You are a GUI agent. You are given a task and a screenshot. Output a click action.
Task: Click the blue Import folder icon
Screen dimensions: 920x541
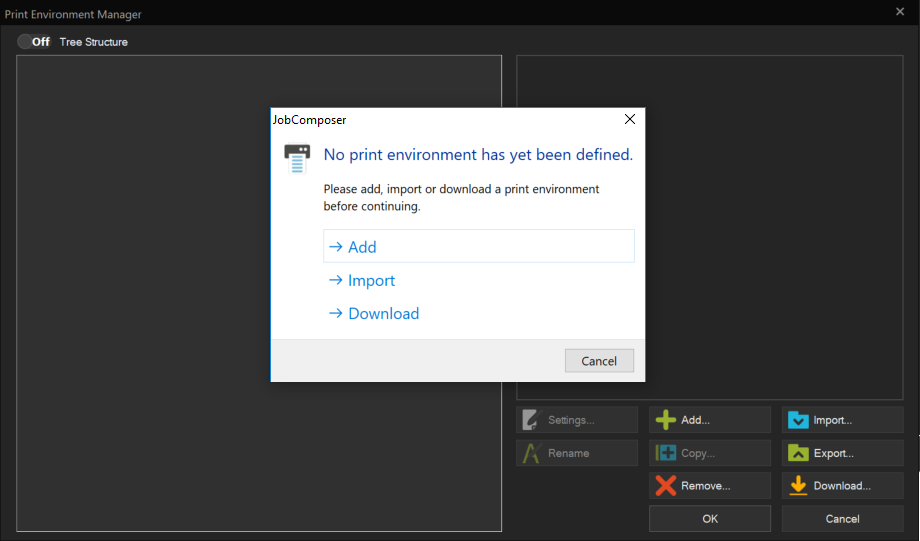point(798,420)
